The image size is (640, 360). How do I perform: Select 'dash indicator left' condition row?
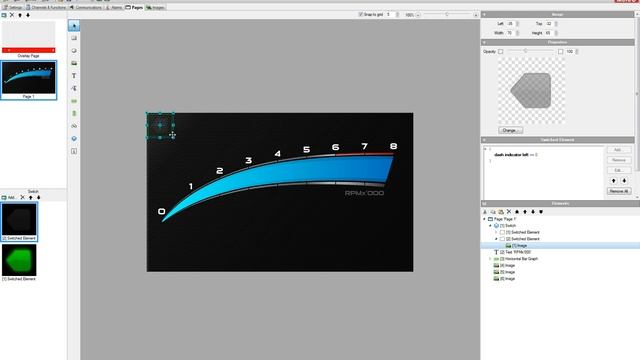[x=516, y=155]
